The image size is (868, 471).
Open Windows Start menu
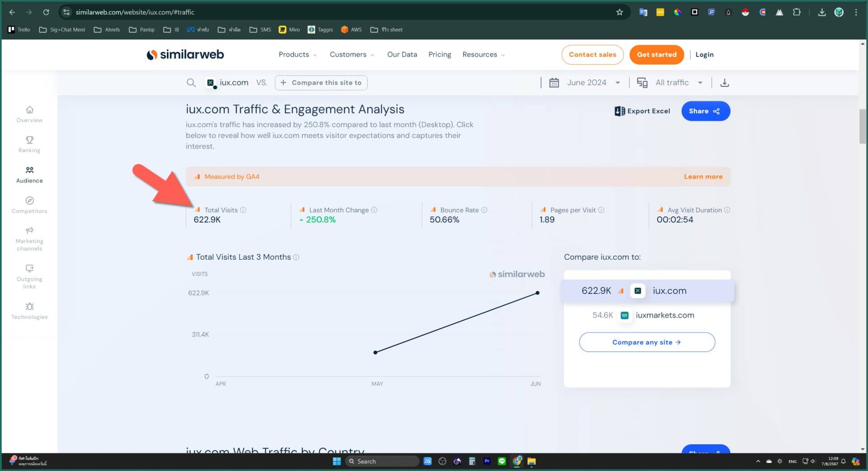coord(337,461)
